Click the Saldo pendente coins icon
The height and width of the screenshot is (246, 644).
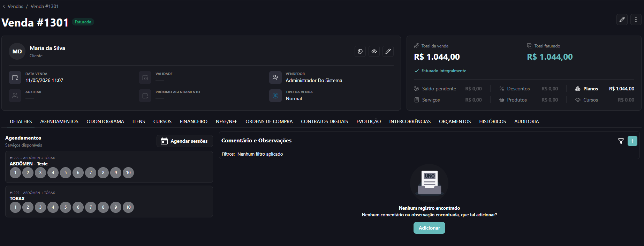[417, 89]
